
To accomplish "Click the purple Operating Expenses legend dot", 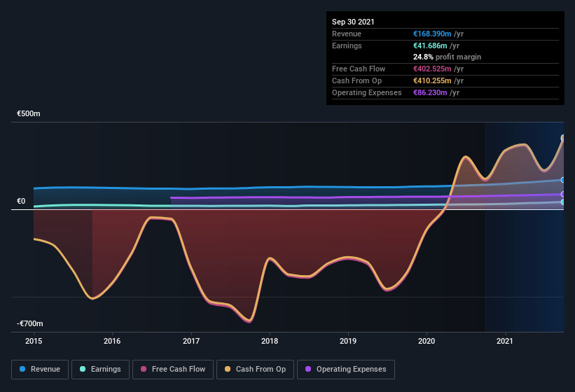I will click(308, 369).
